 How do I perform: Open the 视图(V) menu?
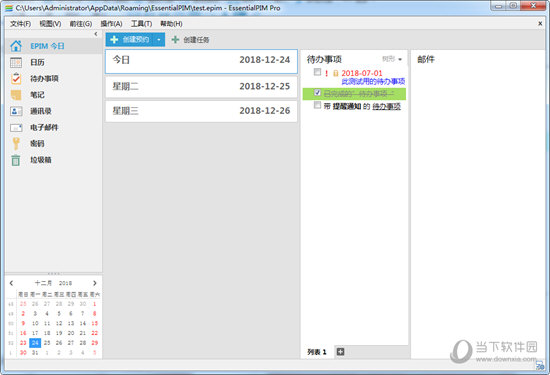point(50,24)
